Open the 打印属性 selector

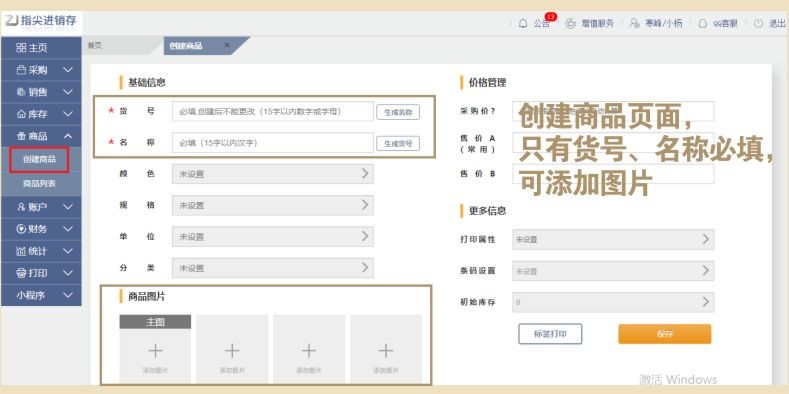(613, 240)
